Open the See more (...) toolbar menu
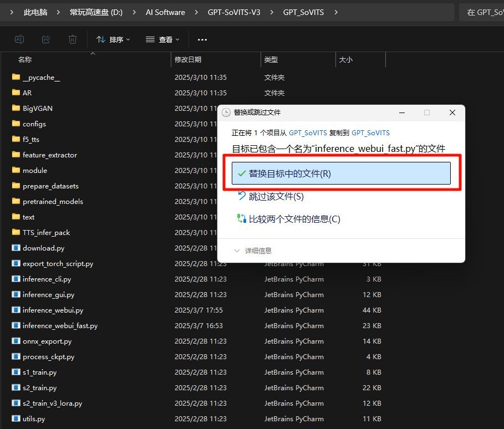The height and width of the screenshot is (429, 504). pos(202,39)
